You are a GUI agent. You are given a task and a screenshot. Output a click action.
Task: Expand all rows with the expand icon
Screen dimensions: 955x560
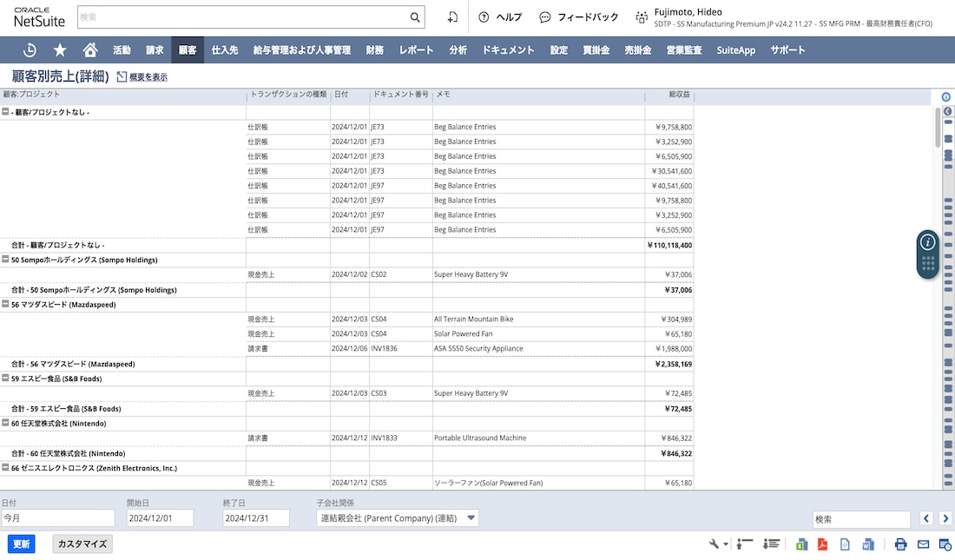tap(771, 544)
